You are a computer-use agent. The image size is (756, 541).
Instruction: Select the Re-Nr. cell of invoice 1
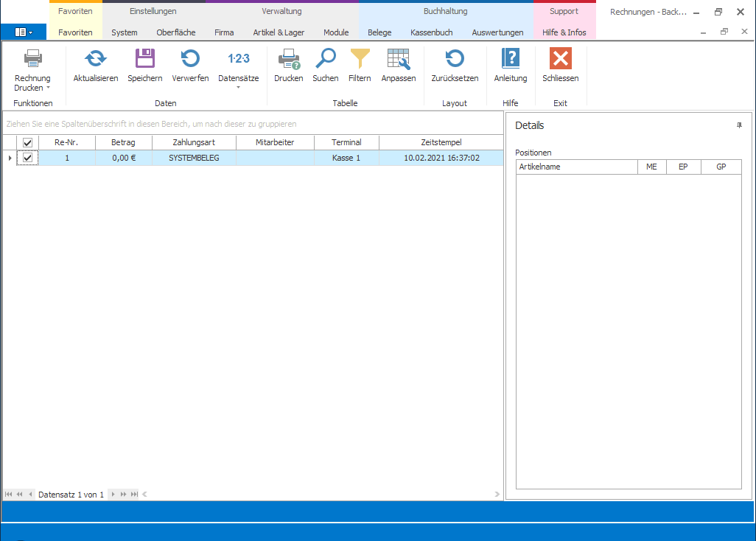pyautogui.click(x=66, y=158)
